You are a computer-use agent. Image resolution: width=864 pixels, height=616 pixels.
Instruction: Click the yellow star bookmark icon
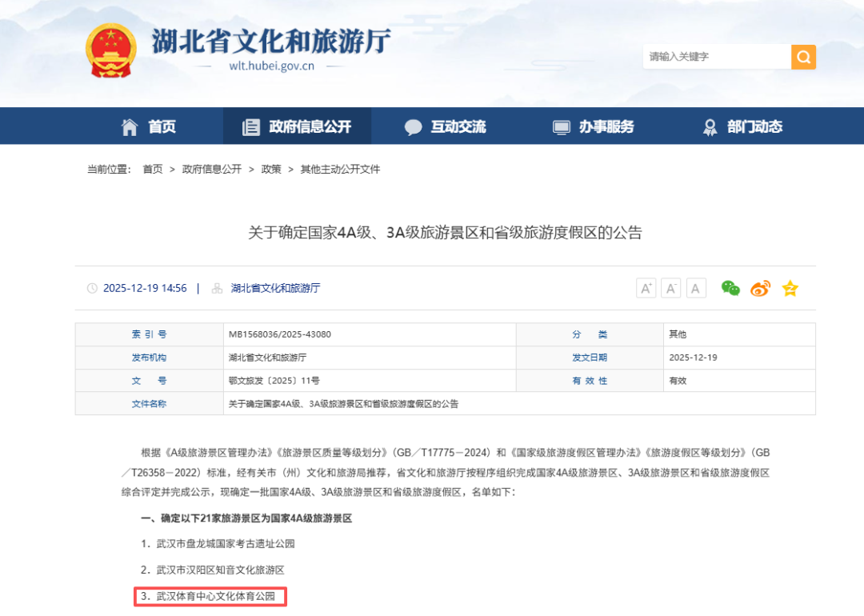click(x=790, y=289)
